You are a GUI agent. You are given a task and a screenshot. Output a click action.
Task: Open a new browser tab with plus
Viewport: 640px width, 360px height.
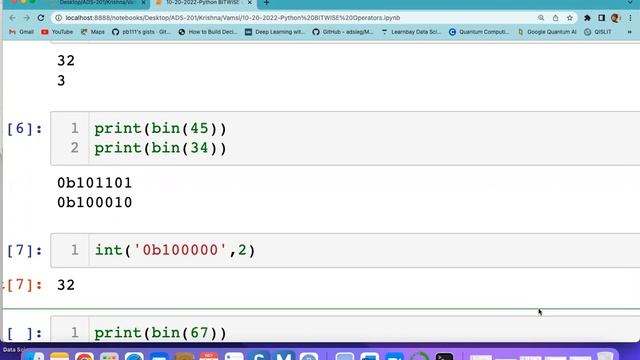coord(266,3)
